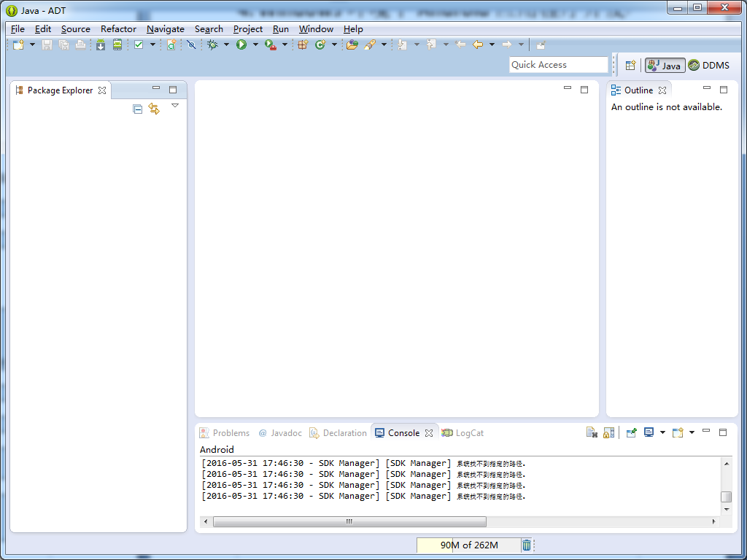Screen dimensions: 747x560
Task: Click the Debug bug icon
Action: (x=212, y=44)
